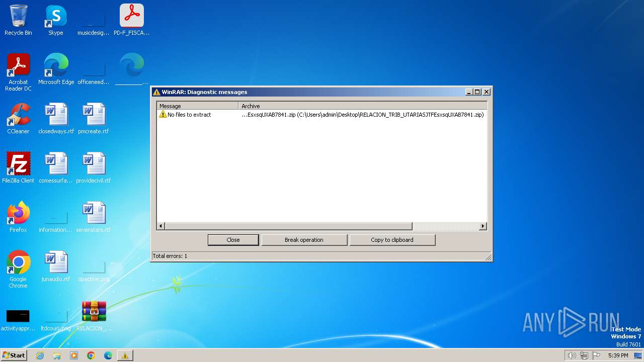Image resolution: width=644 pixels, height=362 pixels.
Task: Launch Google Chrome desktop shortcut
Action: pos(18,269)
